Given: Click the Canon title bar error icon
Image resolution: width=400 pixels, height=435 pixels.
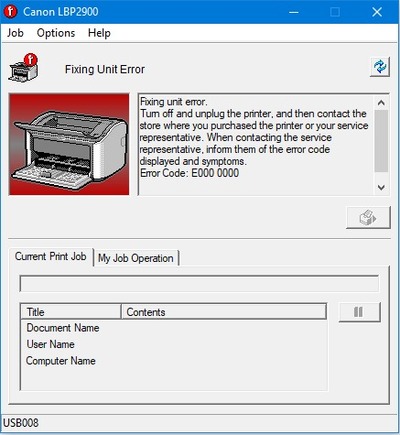Looking at the screenshot, I should click(10, 12).
